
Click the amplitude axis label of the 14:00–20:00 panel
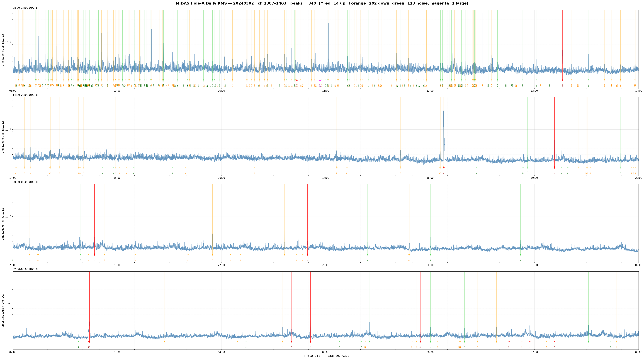[x=3, y=136]
